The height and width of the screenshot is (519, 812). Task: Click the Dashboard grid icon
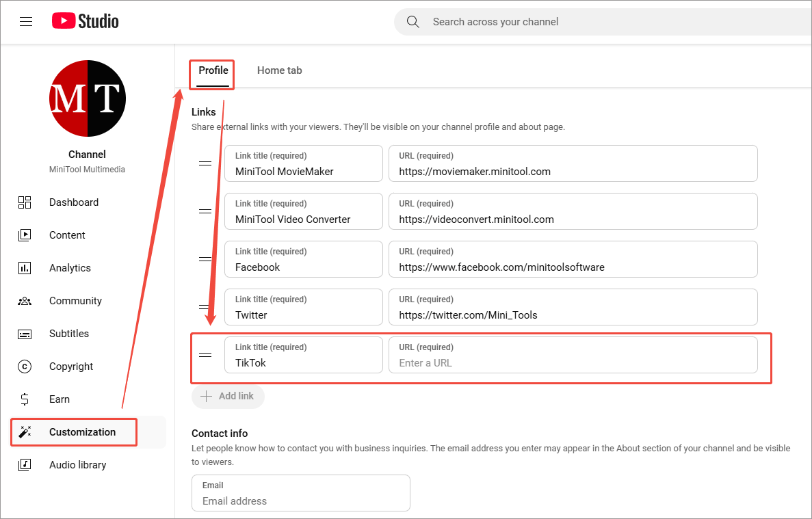point(25,202)
